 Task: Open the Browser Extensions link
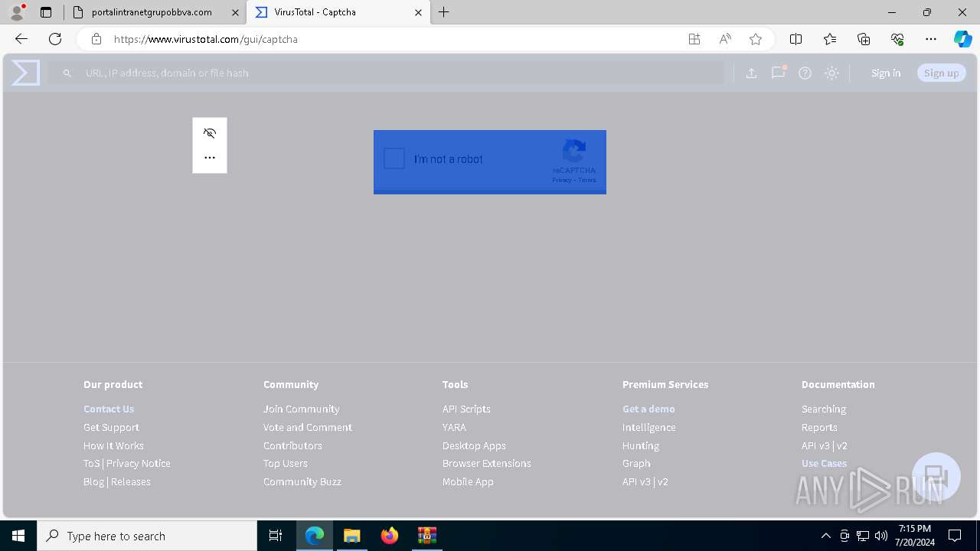[487, 464]
